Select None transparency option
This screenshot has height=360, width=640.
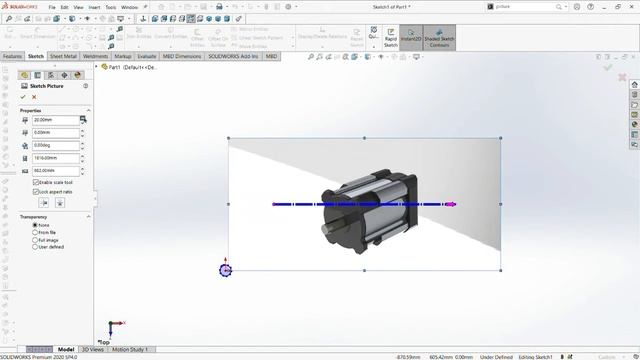click(35, 225)
